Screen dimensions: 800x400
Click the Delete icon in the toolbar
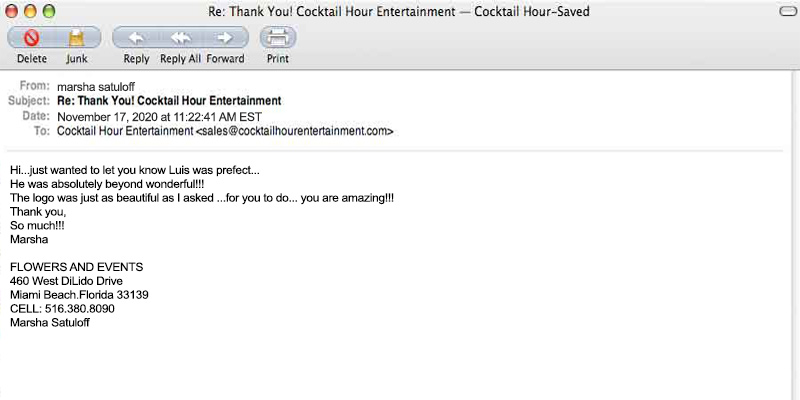[31, 39]
